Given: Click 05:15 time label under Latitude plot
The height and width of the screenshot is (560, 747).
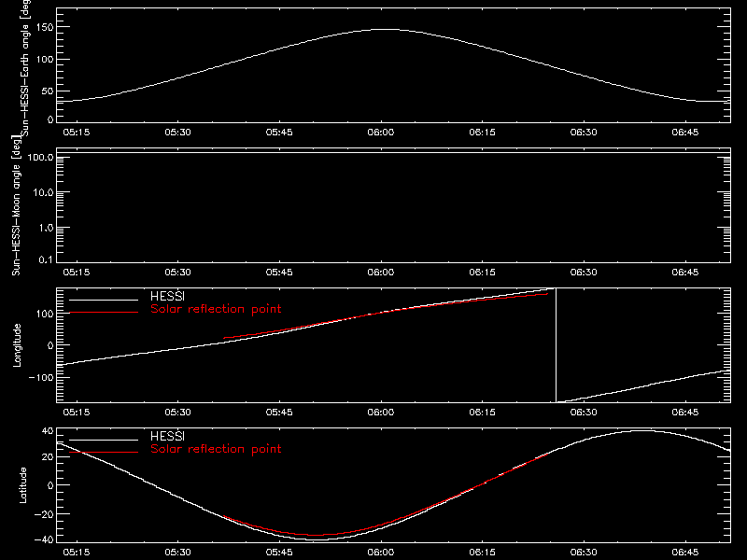Looking at the screenshot, I should click(x=77, y=553).
